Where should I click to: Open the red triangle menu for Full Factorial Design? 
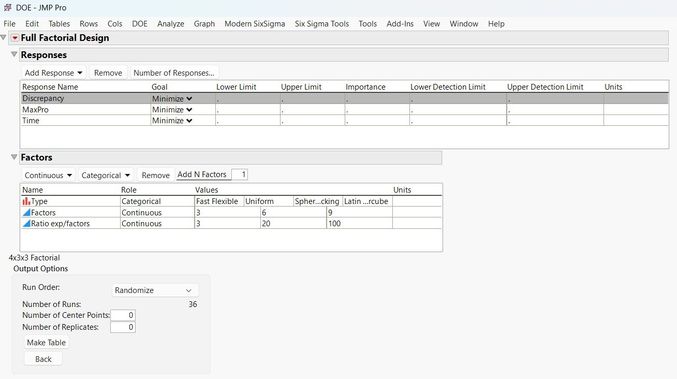click(x=15, y=38)
